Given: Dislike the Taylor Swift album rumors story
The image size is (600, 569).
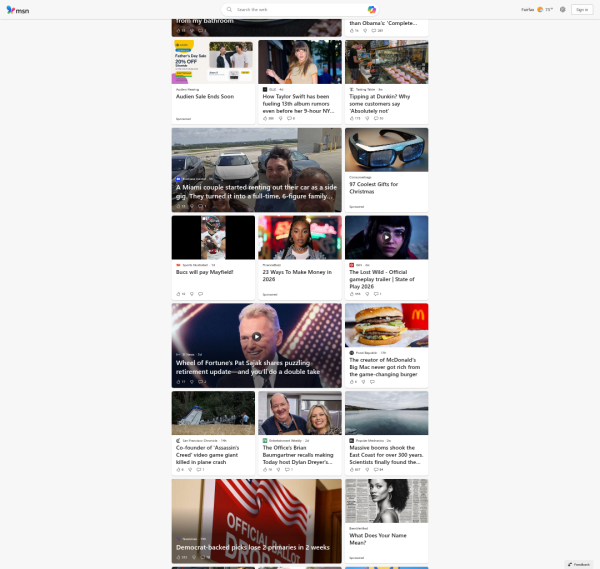Looking at the screenshot, I should pos(280,118).
